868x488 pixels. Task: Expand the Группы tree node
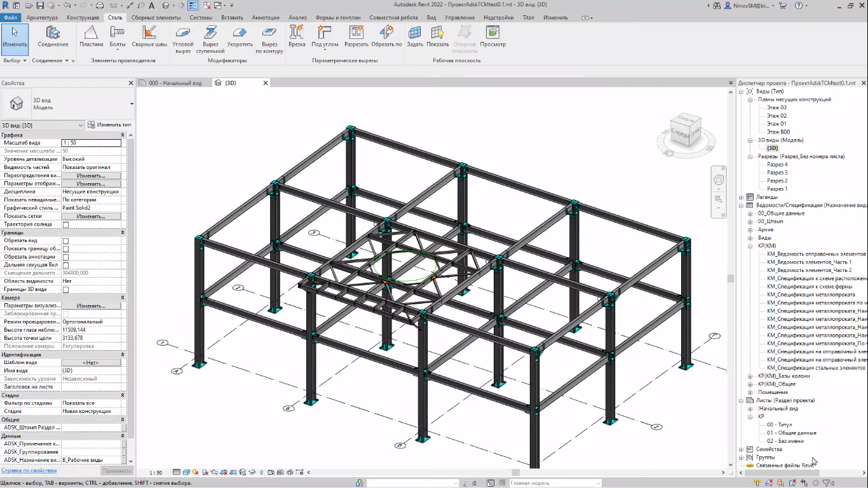pos(741,457)
